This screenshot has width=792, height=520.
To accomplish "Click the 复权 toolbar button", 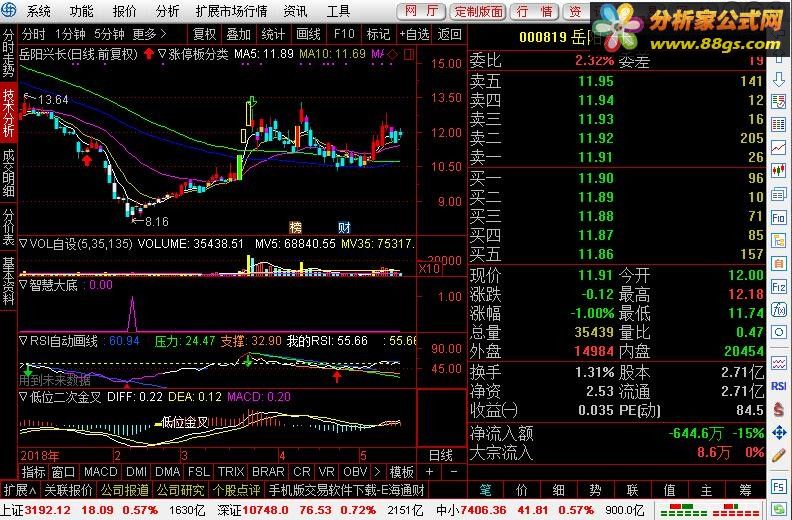I will pyautogui.click(x=204, y=34).
